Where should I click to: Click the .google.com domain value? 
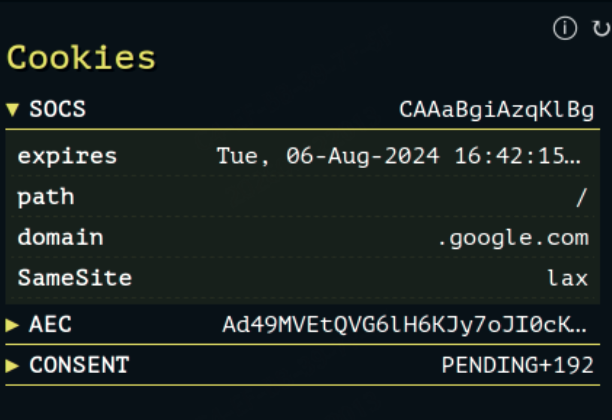click(513, 238)
